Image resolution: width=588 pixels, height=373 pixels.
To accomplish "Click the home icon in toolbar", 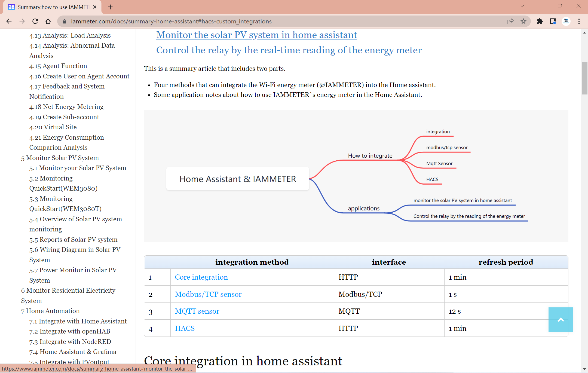I will tap(48, 21).
